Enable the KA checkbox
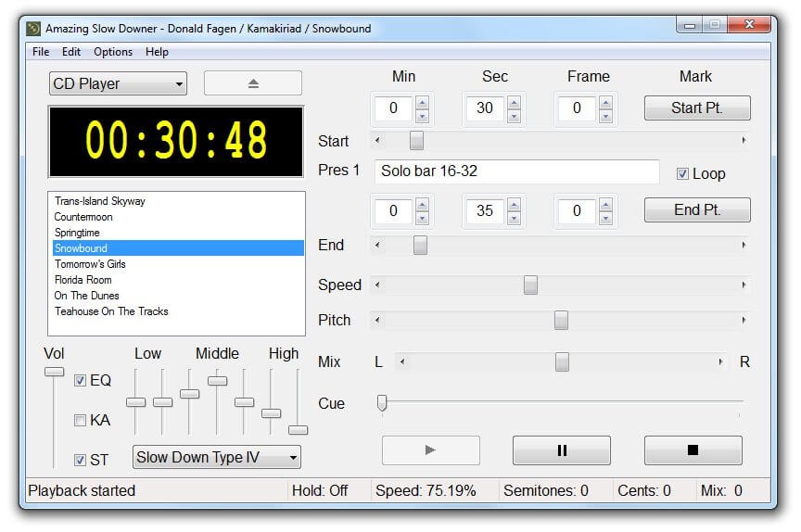801x532 pixels. coord(81,420)
